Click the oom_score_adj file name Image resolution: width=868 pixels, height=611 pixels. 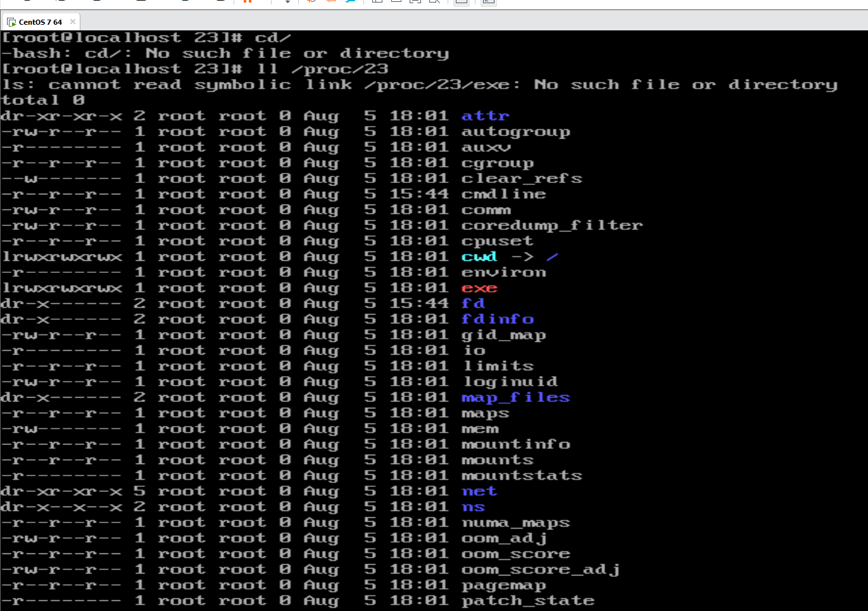click(x=540, y=570)
